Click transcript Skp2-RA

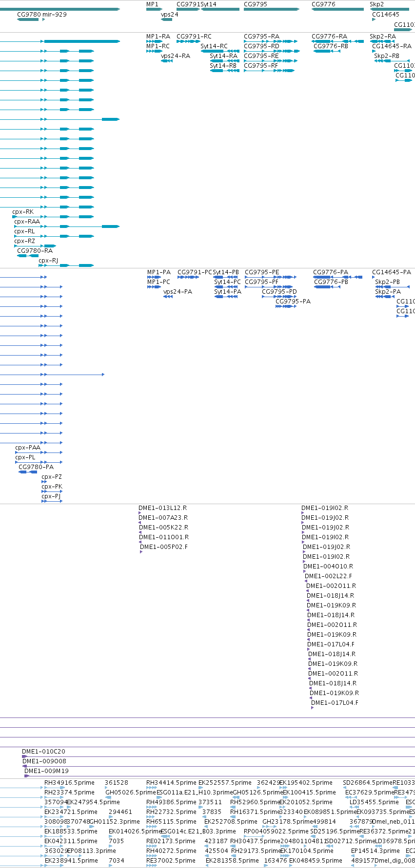tap(383, 37)
